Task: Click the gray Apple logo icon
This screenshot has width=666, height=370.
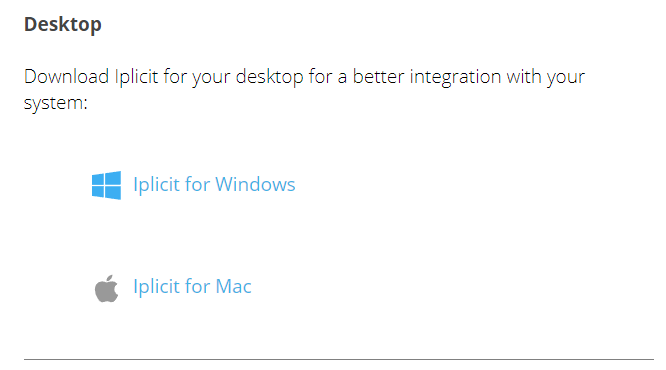Action: coord(106,288)
